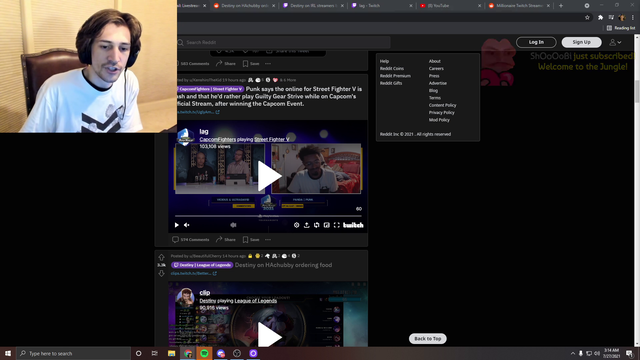The height and width of the screenshot is (360, 640).
Task: Open the Blog footer link
Action: (433, 91)
